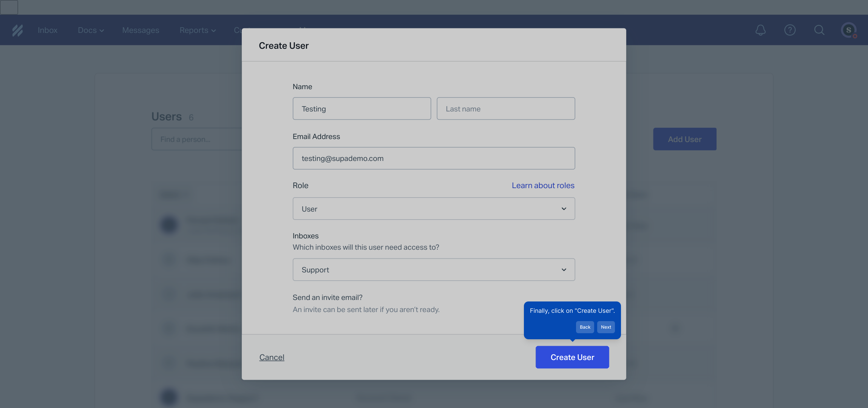Expand the Reports menu

pos(198,30)
